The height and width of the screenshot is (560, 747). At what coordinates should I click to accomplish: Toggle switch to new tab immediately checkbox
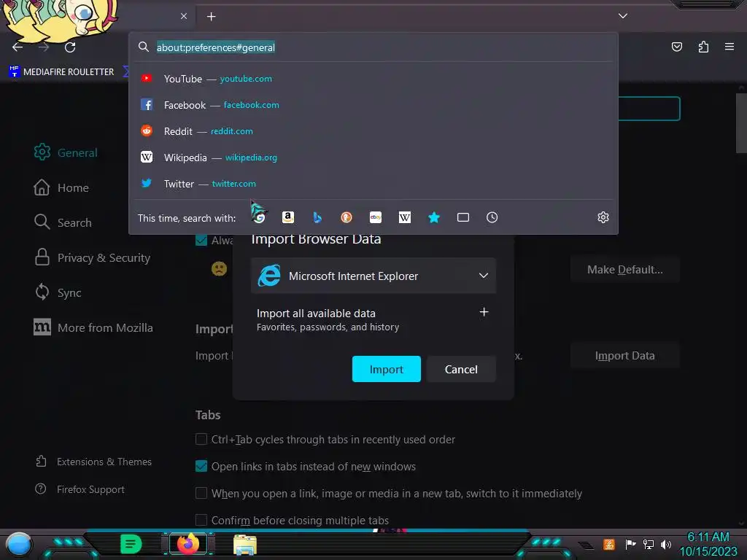[x=201, y=493]
